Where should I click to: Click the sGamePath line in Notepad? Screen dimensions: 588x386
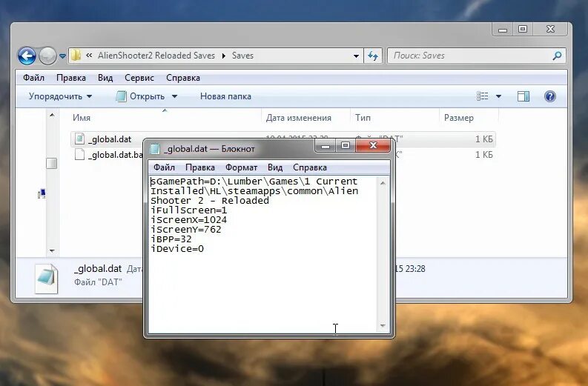[254, 182]
